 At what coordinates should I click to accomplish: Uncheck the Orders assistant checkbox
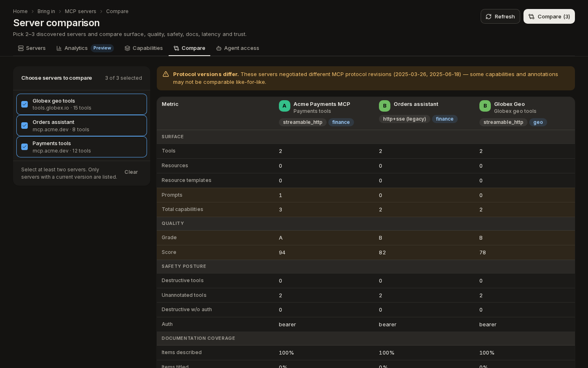coord(24,126)
